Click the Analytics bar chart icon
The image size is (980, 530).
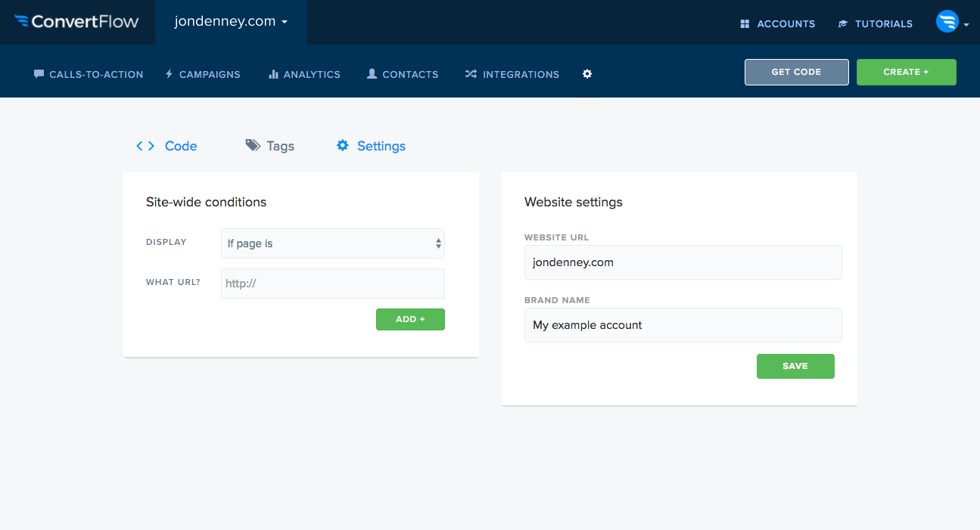coord(274,74)
